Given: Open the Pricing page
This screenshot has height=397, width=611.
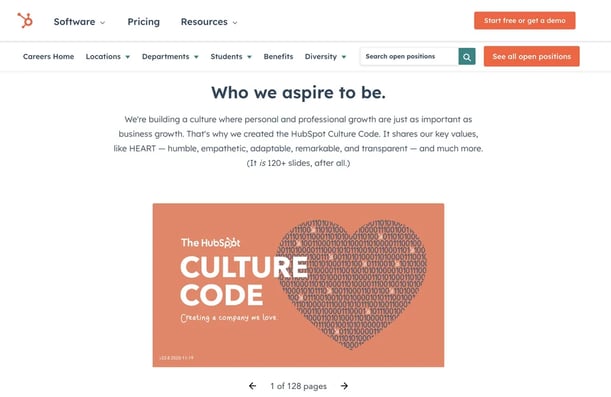Looking at the screenshot, I should pyautogui.click(x=143, y=22).
